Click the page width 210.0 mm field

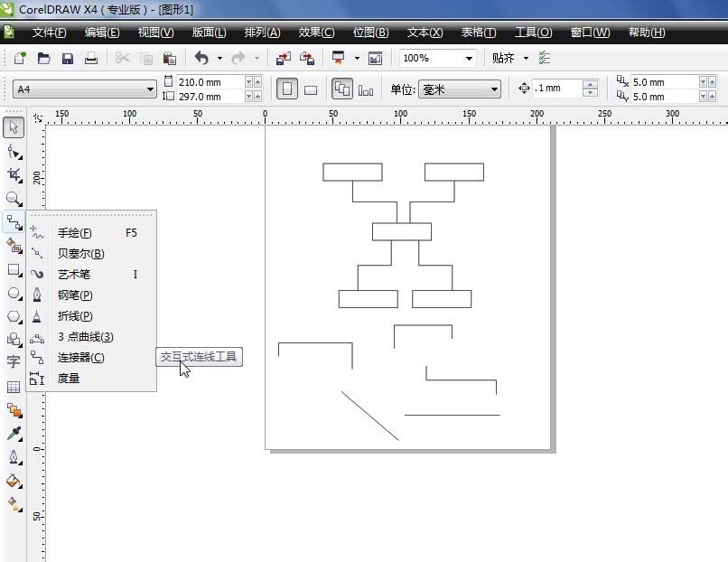(210, 82)
